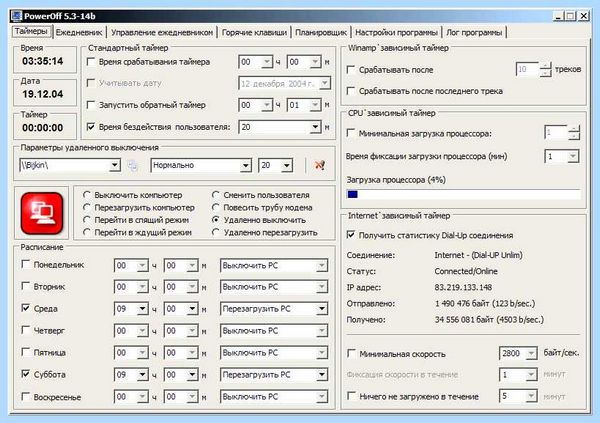600x423 pixels.
Task: Uncheck Получить статистику Dial-Up соединения
Action: pos(351,235)
